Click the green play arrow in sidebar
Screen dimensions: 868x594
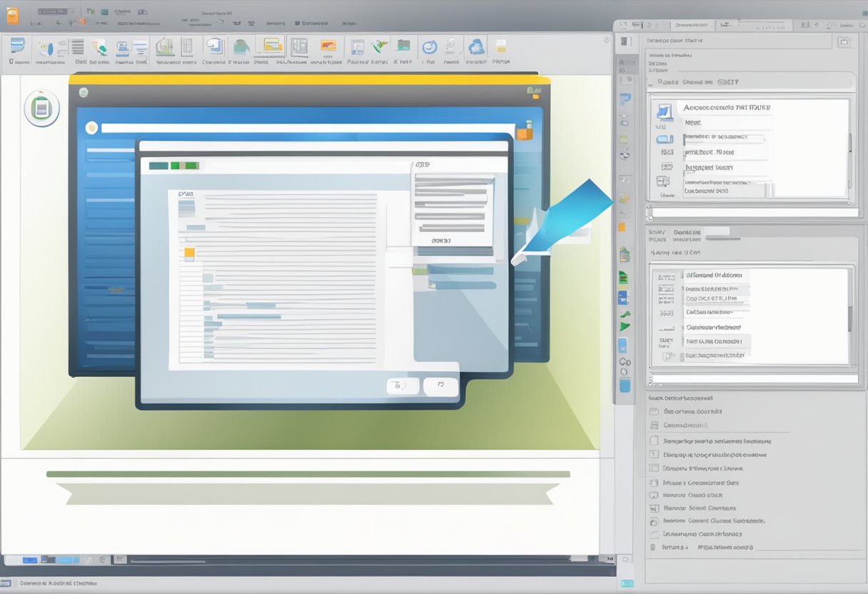[x=625, y=326]
